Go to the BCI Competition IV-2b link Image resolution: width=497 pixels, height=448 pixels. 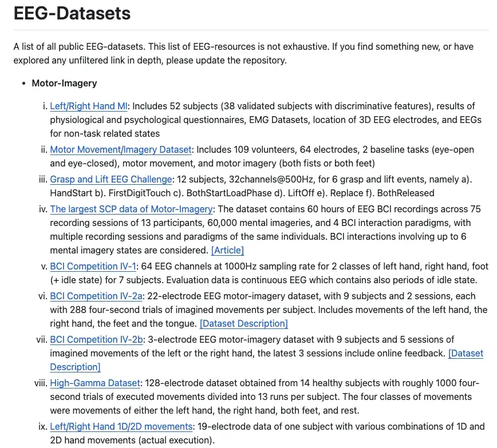click(x=96, y=339)
